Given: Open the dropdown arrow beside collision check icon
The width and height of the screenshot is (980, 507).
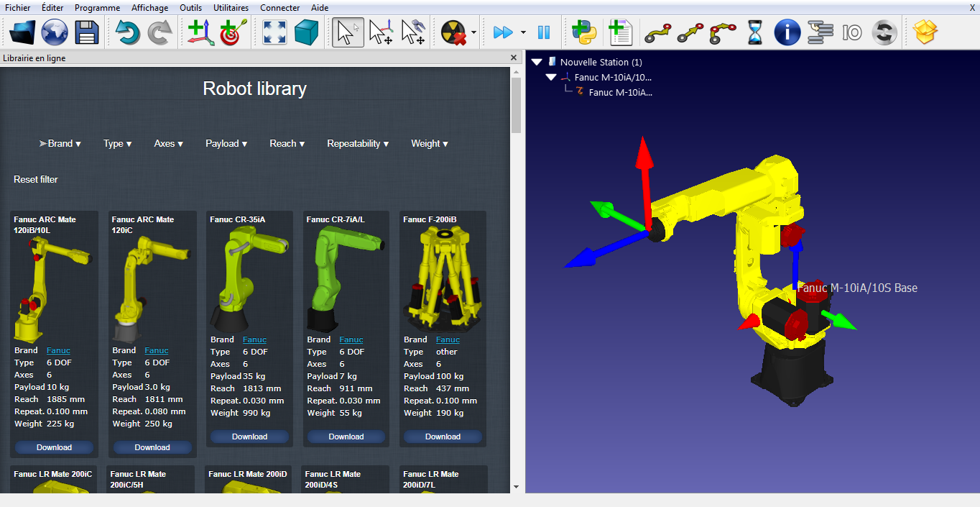Looking at the screenshot, I should pos(474,33).
